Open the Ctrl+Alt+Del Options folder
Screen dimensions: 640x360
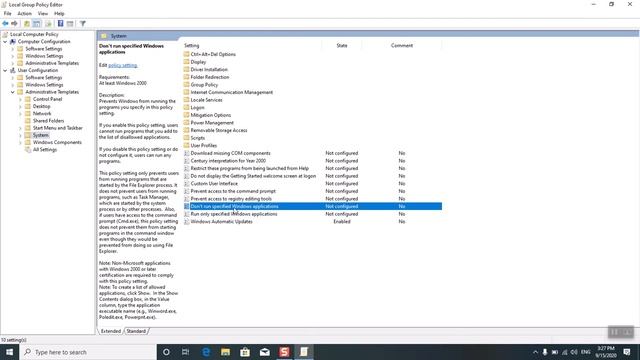tap(213, 54)
